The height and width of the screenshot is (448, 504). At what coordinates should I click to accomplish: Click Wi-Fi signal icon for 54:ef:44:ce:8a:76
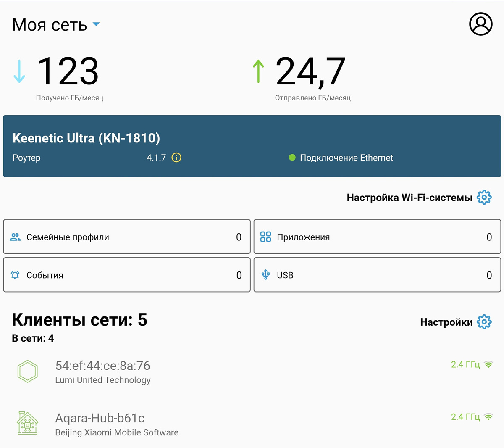[x=488, y=364]
